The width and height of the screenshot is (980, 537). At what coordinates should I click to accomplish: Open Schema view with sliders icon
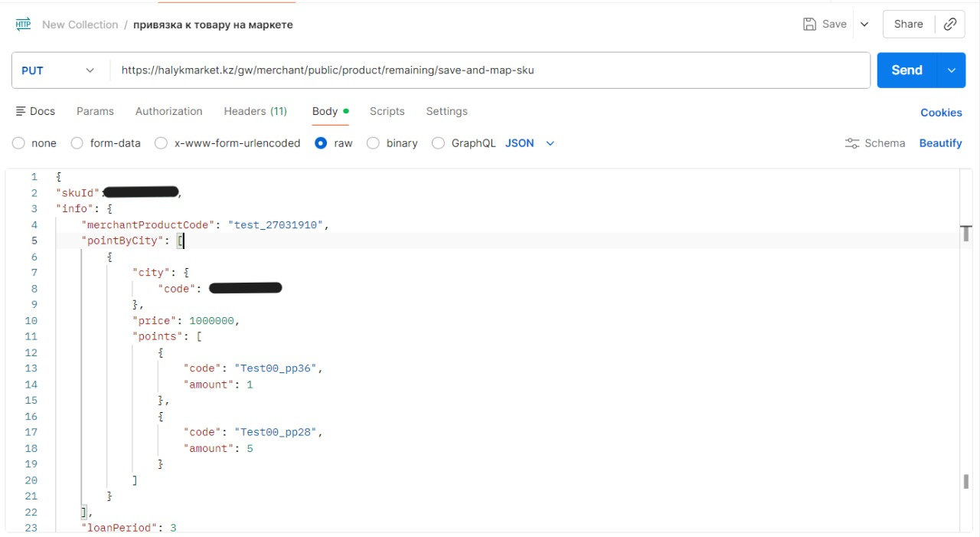pos(851,143)
